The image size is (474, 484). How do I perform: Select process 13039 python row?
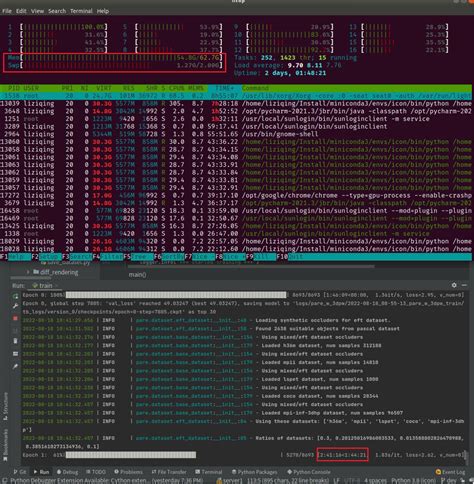[x=236, y=104]
